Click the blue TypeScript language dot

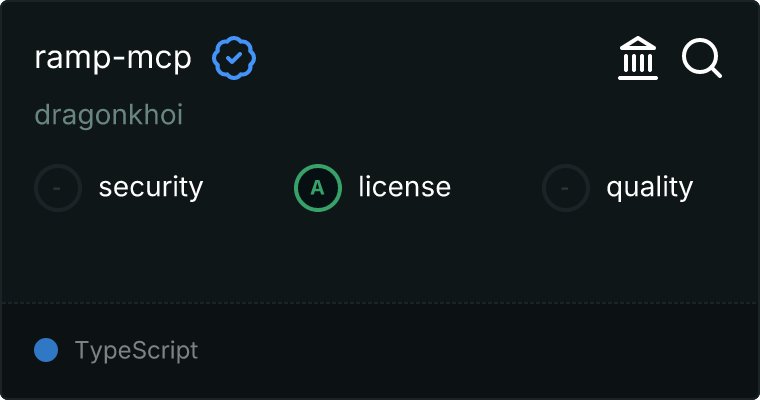coord(46,350)
